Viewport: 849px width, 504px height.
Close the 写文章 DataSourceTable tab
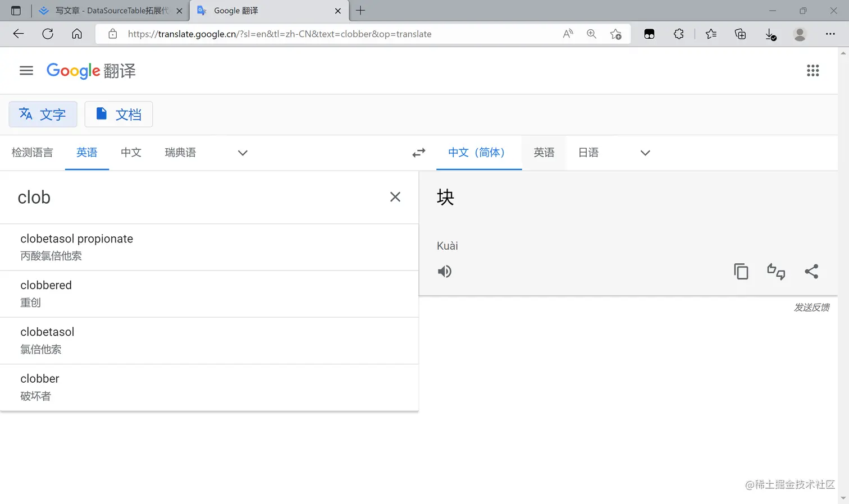179,11
